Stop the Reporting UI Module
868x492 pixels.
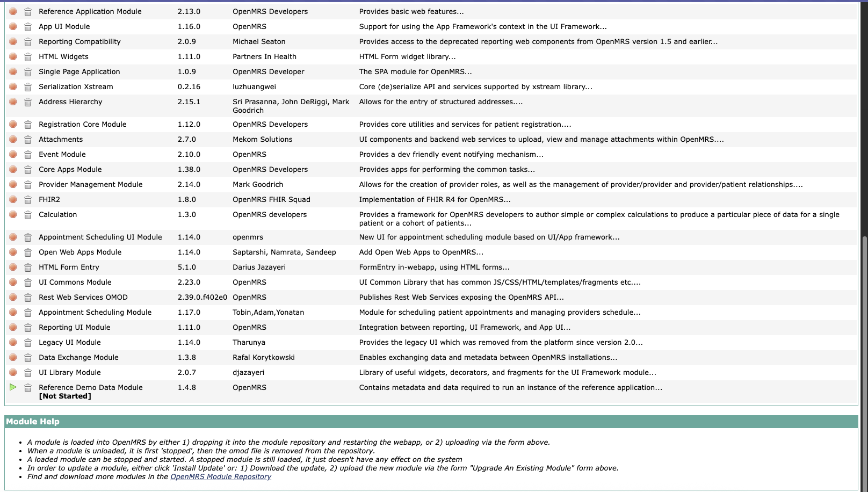point(13,327)
